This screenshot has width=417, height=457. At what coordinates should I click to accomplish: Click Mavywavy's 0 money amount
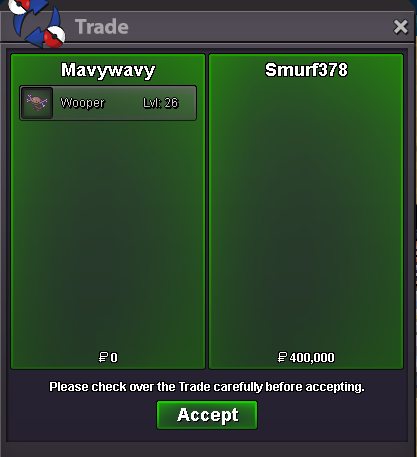pos(114,358)
